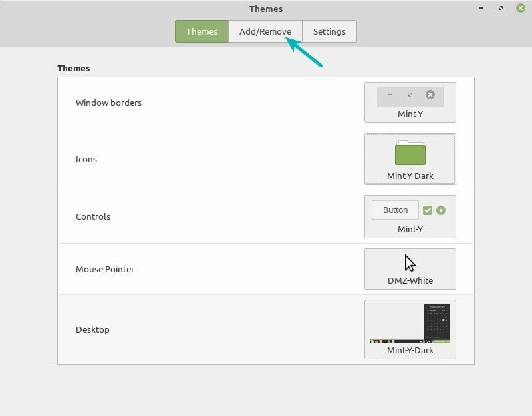Select the Themes tab
Image resolution: width=532 pixels, height=416 pixels.
click(x=201, y=31)
